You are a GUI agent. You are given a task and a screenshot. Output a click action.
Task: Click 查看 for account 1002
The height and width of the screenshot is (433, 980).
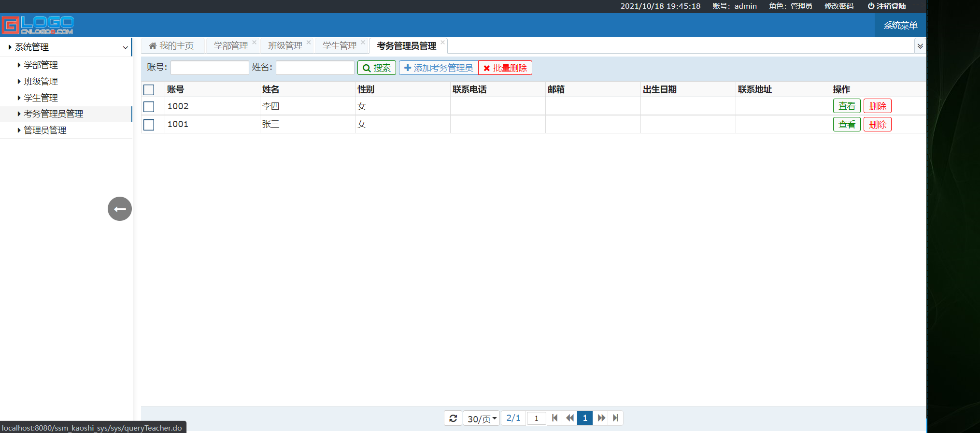coord(847,106)
